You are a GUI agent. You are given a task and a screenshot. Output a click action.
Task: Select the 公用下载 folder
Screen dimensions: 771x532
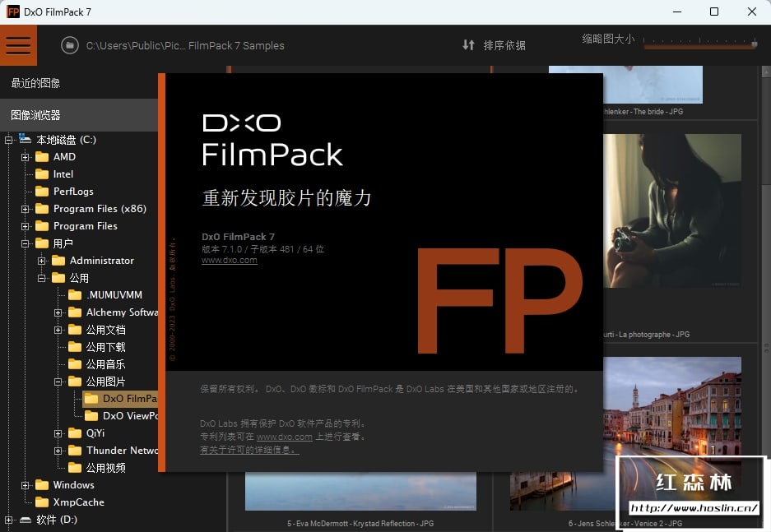point(105,347)
